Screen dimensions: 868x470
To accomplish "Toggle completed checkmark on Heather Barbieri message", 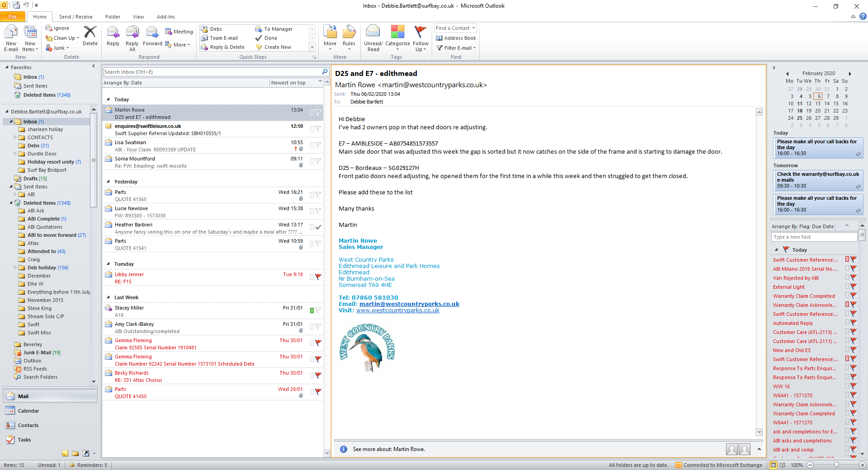I will (318, 227).
